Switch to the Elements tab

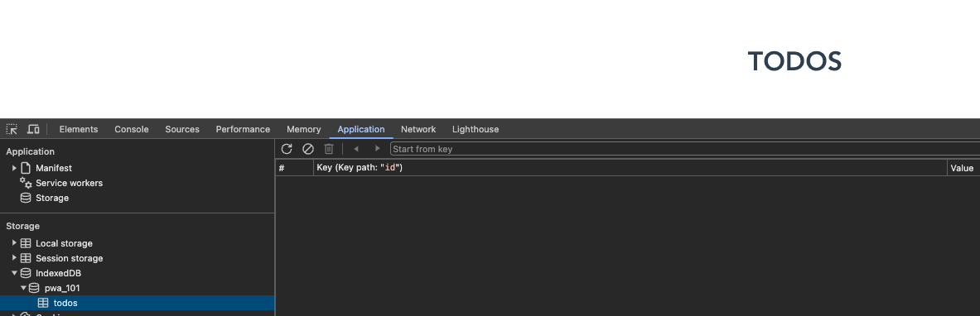79,129
